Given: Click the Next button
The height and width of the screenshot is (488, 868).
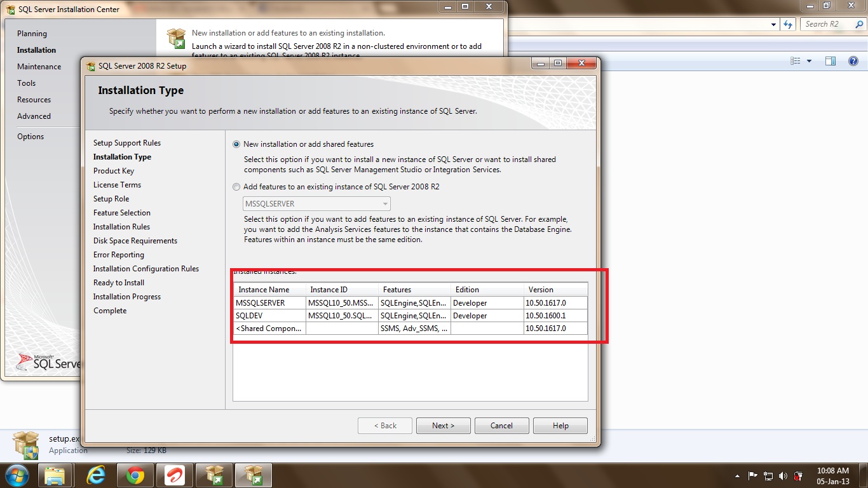Looking at the screenshot, I should (443, 426).
